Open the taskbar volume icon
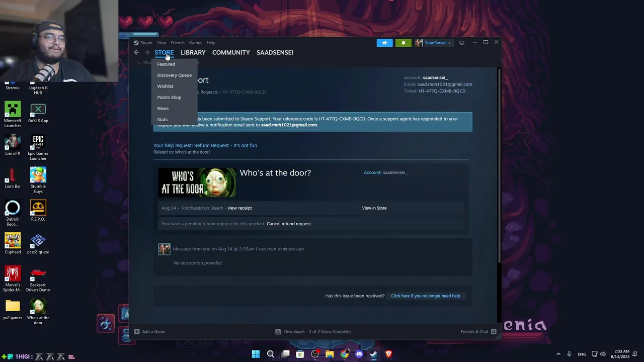This screenshot has height=362, width=644. [x=603, y=354]
